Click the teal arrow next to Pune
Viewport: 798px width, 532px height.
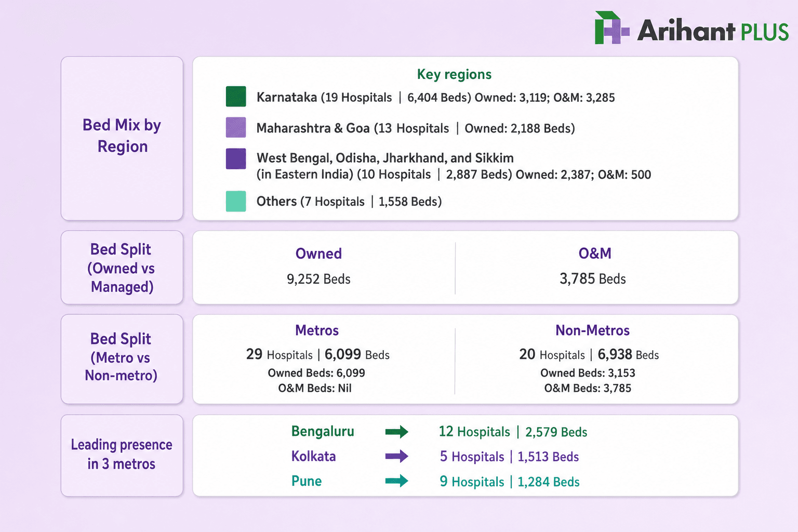tap(396, 481)
